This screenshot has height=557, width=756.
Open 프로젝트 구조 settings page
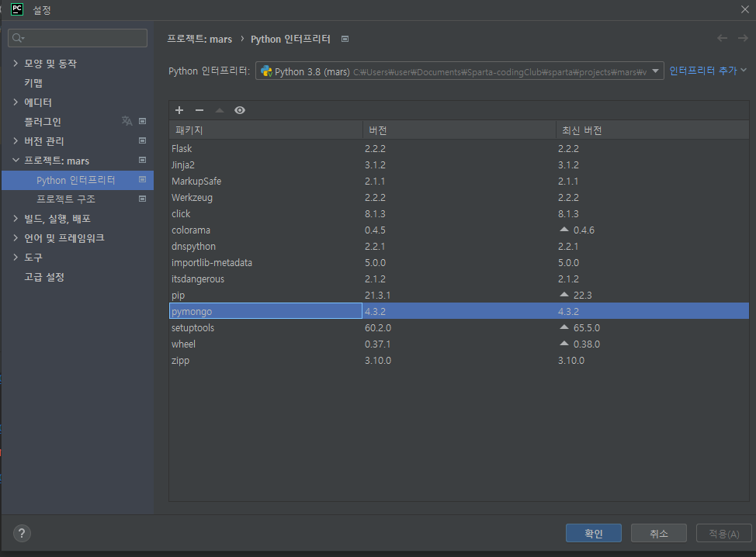[66, 199]
